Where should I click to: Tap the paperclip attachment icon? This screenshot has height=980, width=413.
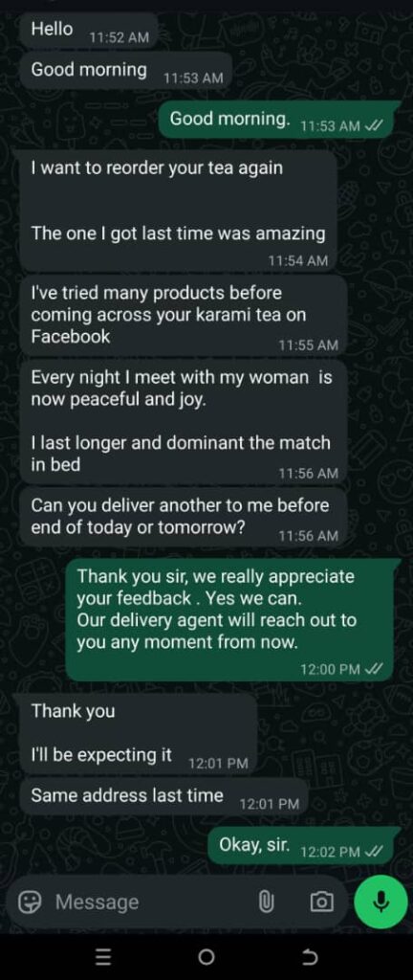(x=267, y=902)
